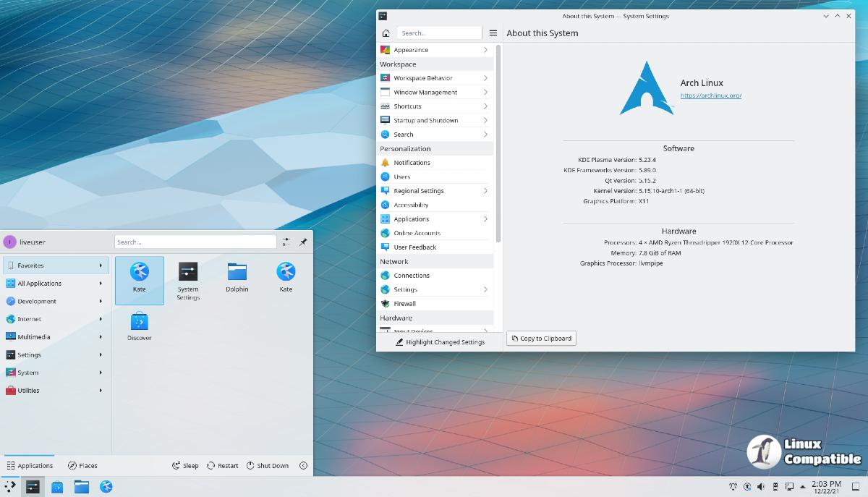Click the Restart button in launcher
The width and height of the screenshot is (868, 497).
[222, 466]
